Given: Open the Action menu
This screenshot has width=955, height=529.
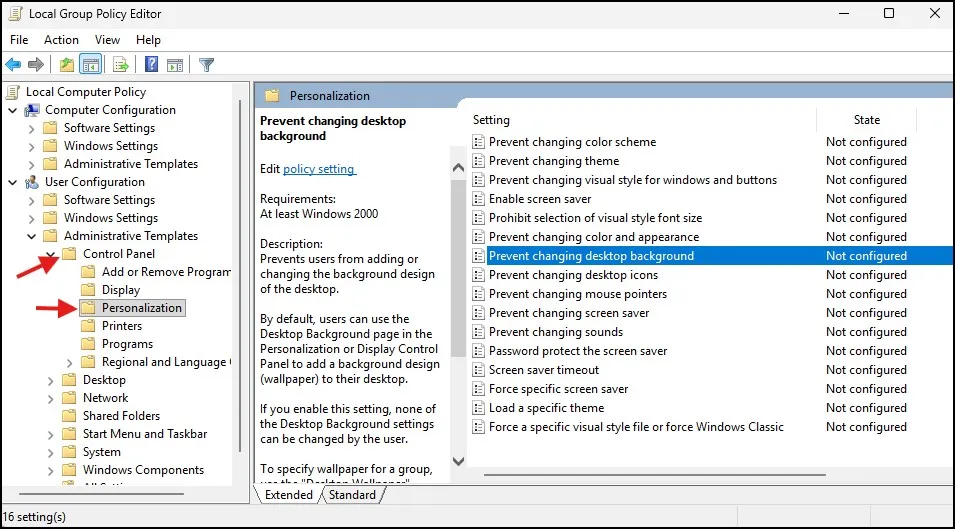Looking at the screenshot, I should [61, 40].
